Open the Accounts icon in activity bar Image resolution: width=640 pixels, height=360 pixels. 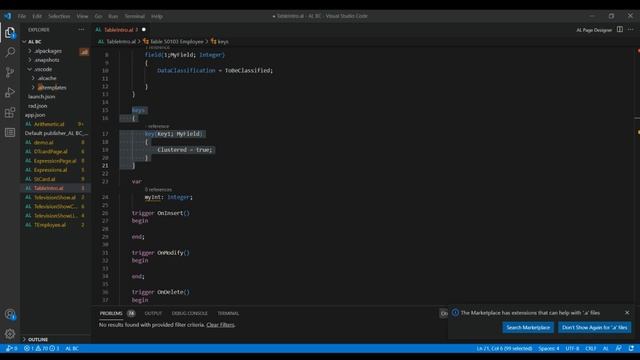tap(10, 314)
